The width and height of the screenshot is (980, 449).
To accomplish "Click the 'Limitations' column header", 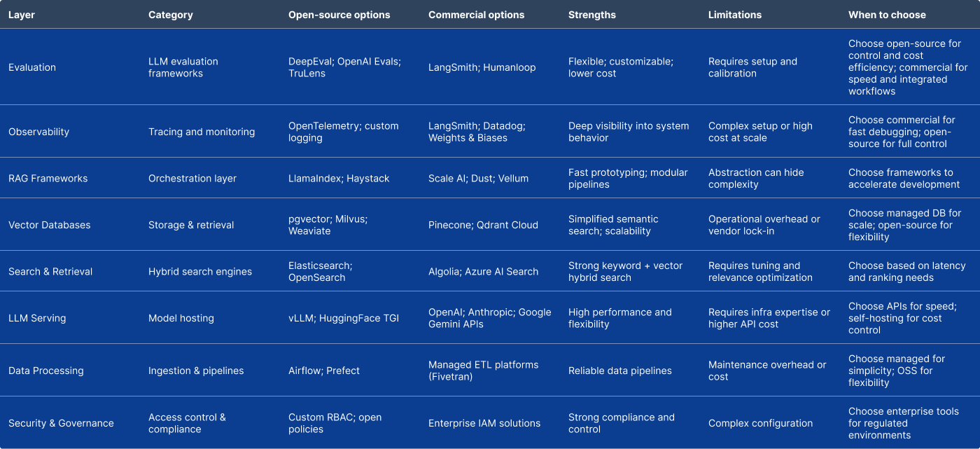I will pyautogui.click(x=735, y=14).
